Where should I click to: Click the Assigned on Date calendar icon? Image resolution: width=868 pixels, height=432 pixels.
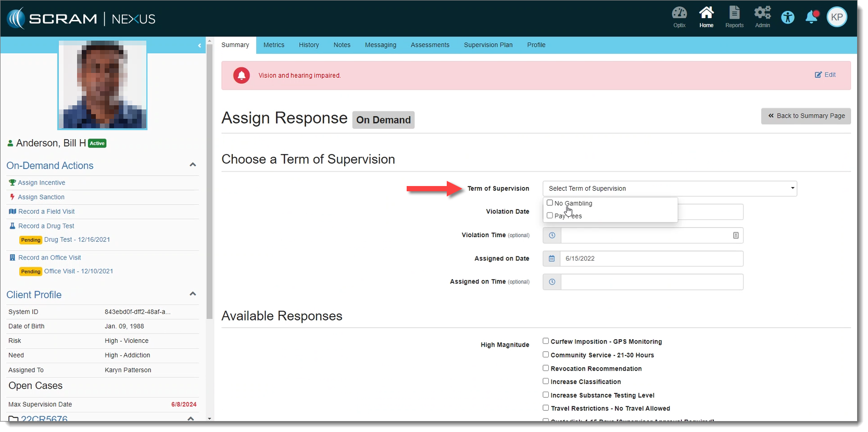point(552,258)
